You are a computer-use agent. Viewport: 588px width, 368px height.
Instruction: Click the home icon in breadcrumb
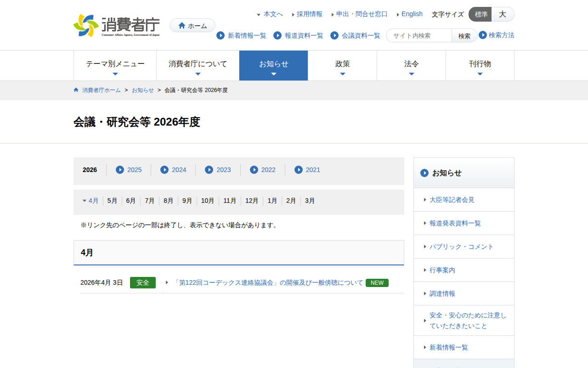(76, 90)
